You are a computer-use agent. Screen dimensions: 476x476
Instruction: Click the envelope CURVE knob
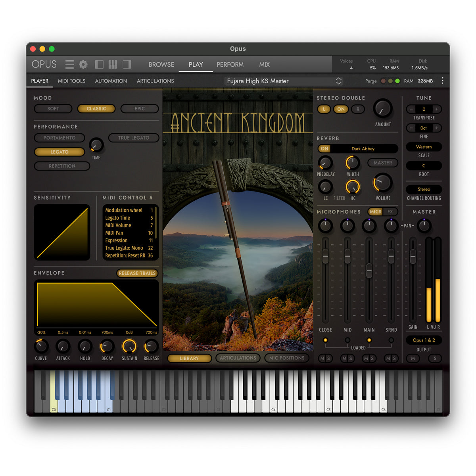(41, 347)
